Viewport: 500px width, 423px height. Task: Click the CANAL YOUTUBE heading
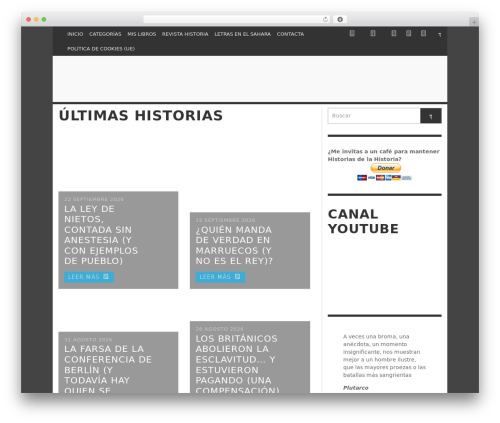[363, 221]
